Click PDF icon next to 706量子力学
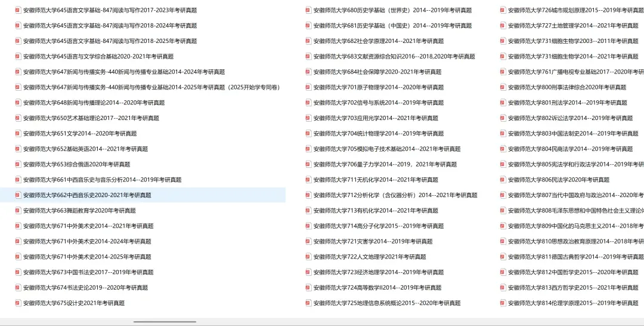Screen dimensions: 644x326 (308, 164)
